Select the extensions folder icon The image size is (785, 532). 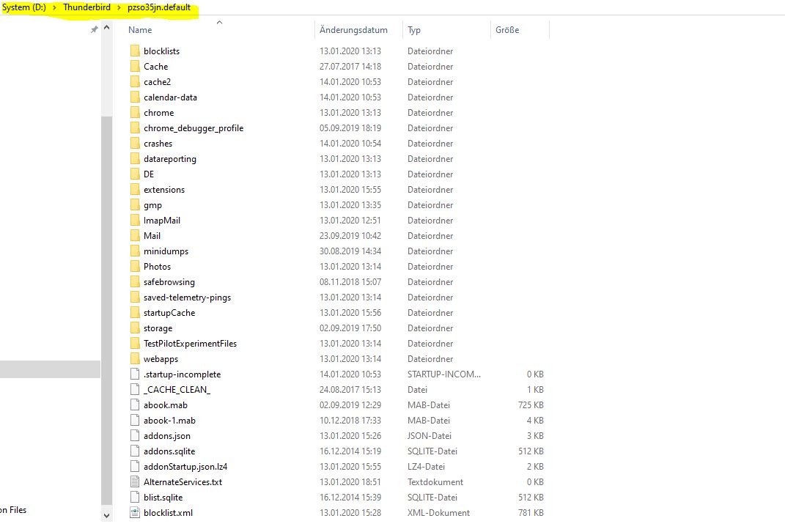135,189
